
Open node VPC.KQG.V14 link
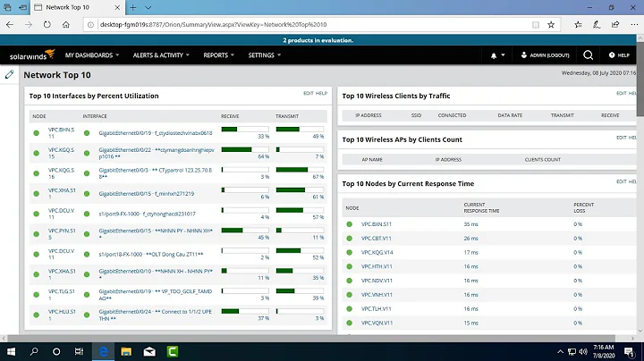coord(377,252)
